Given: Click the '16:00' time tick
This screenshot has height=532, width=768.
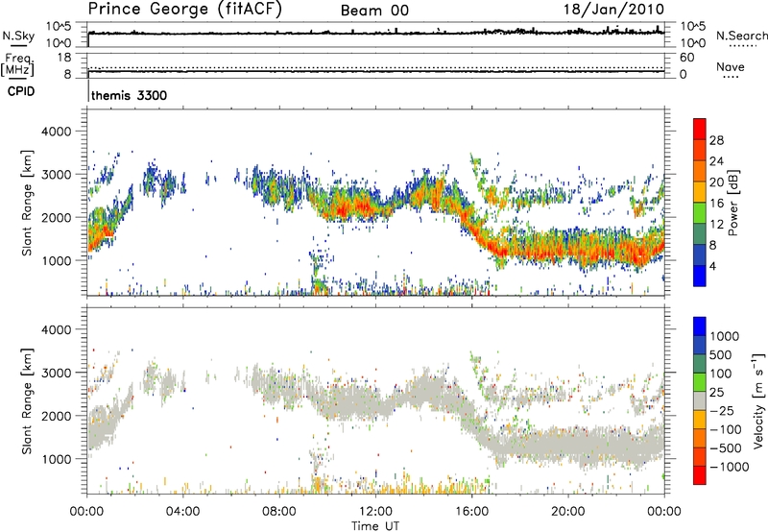Looking at the screenshot, I should [x=471, y=512].
